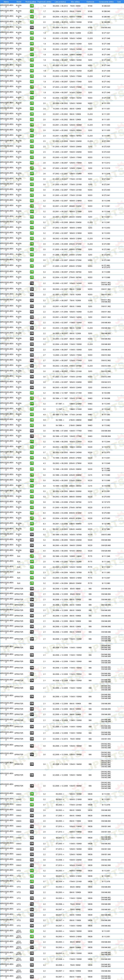
Task: Click PB fuel icon in M 266.940 row
Action: pyautogui.click(x=32, y=11)
